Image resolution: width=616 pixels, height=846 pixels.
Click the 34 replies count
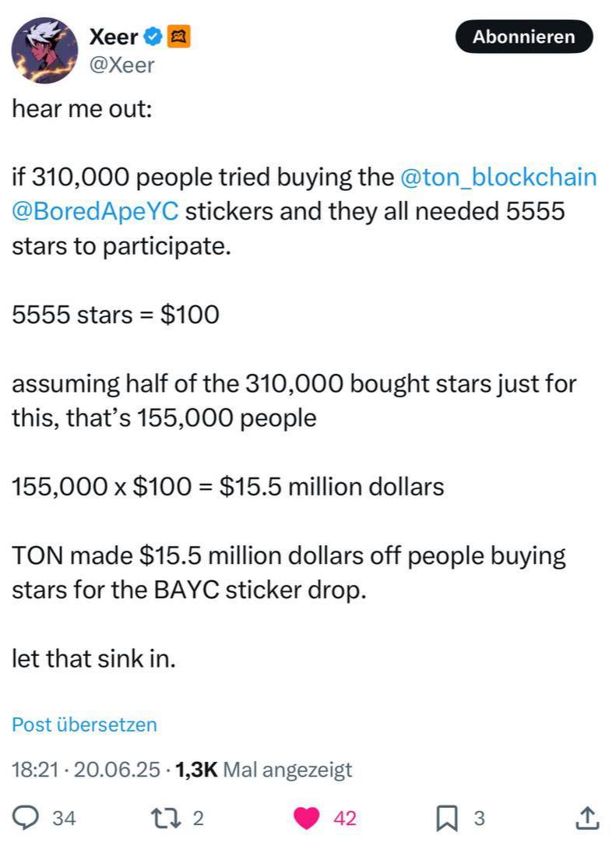pyautogui.click(x=64, y=819)
